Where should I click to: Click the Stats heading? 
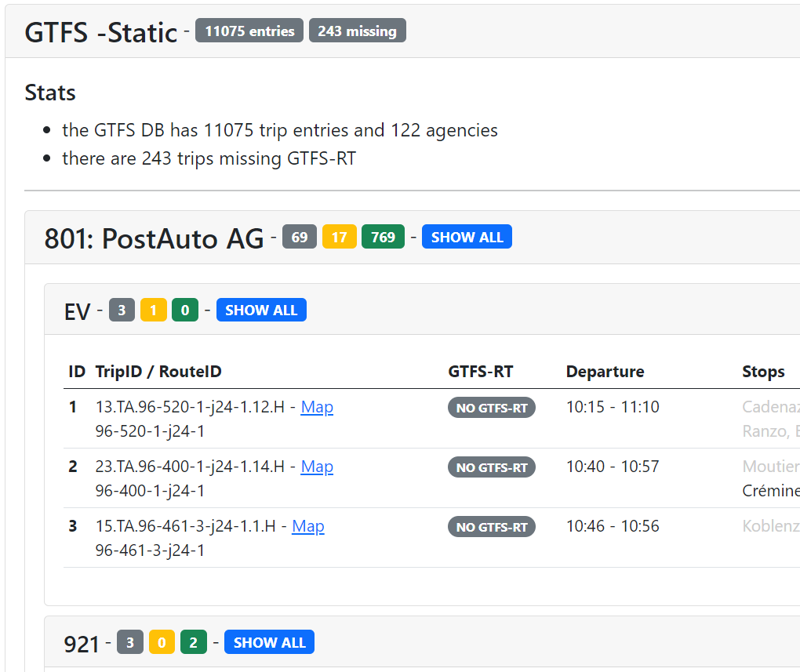click(x=50, y=93)
